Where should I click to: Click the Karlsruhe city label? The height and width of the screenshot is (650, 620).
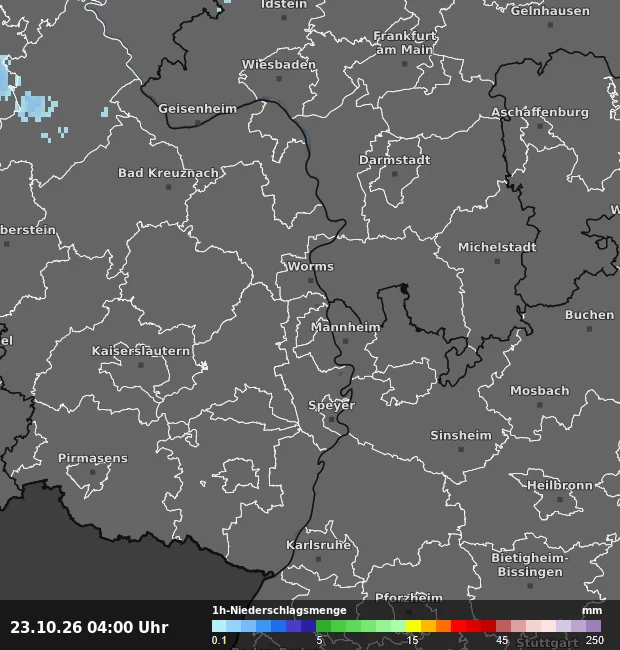coord(319,545)
